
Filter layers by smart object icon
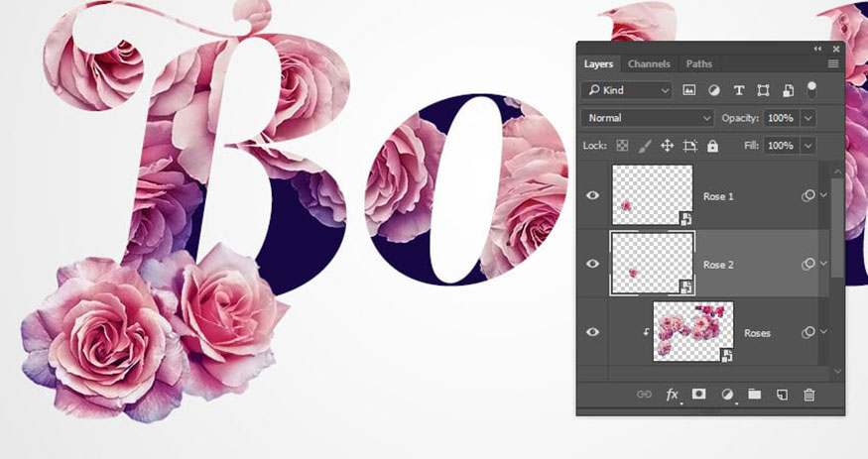click(788, 90)
